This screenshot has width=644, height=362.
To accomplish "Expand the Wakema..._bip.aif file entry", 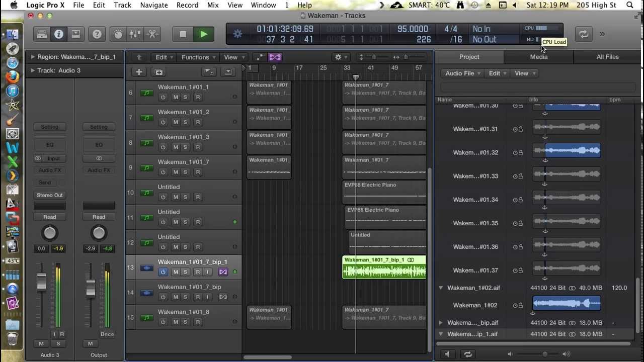I will [441, 323].
